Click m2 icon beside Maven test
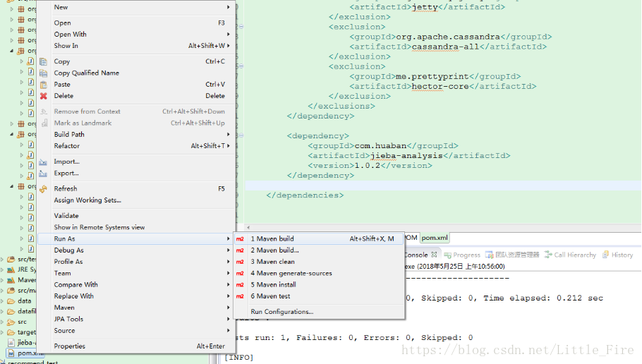Viewport: 642px width, 364px height. tap(240, 296)
